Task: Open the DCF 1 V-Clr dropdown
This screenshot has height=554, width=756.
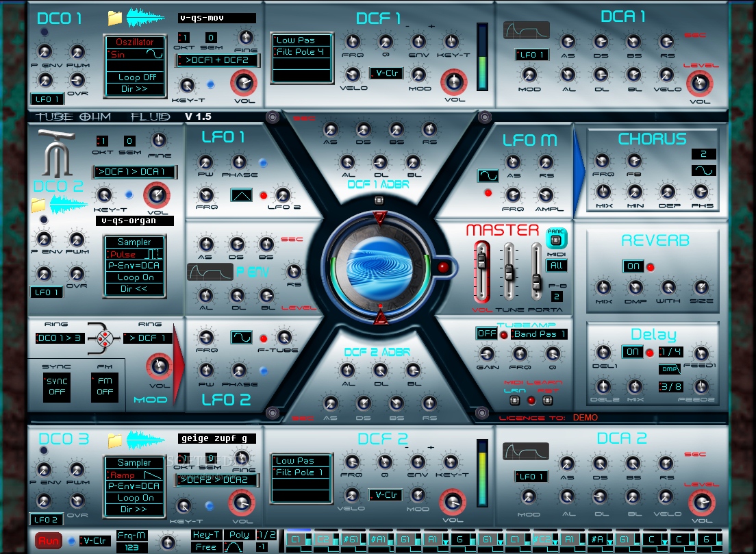Action: click(x=386, y=73)
